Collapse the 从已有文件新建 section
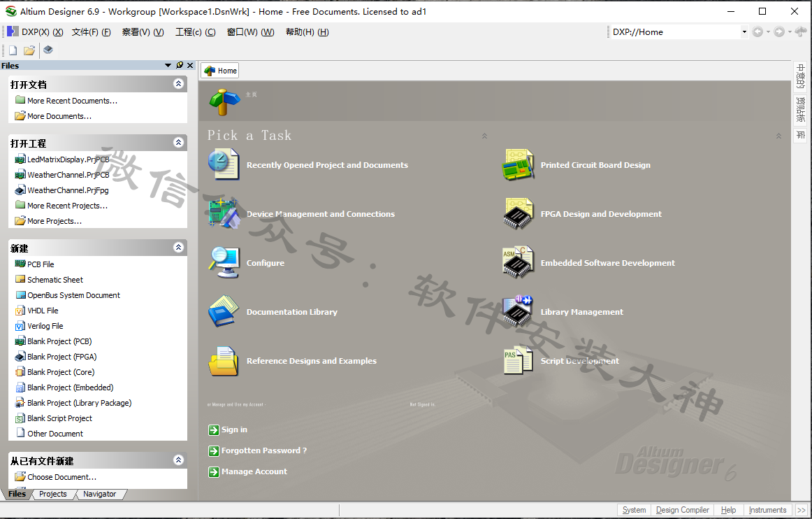 pos(178,460)
